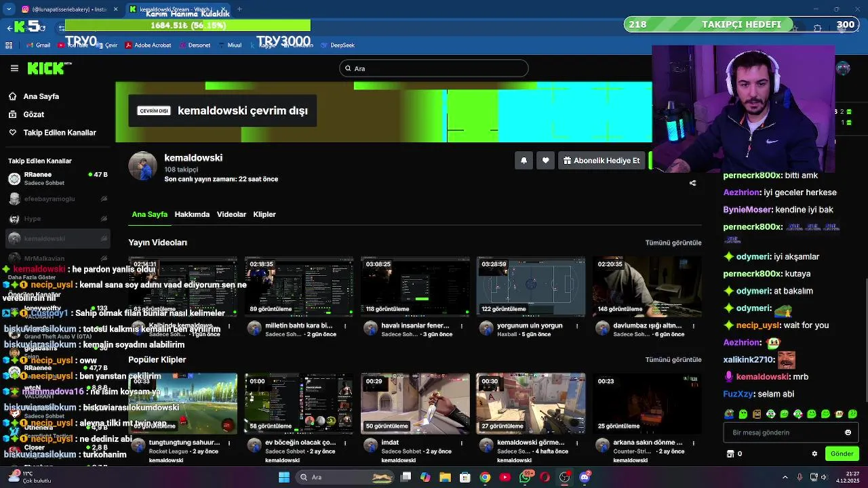Switch to the Klipler tab
Screen dimensions: 868x488
pos(264,214)
